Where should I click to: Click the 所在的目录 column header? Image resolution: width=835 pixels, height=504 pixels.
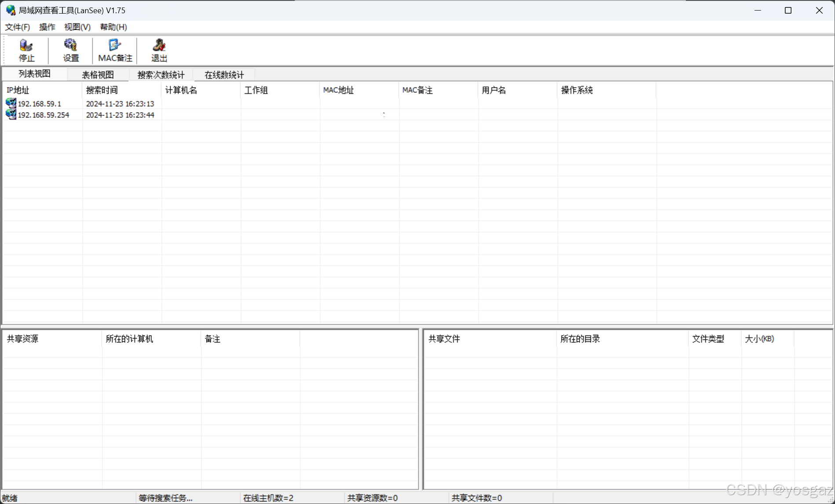[623, 339]
